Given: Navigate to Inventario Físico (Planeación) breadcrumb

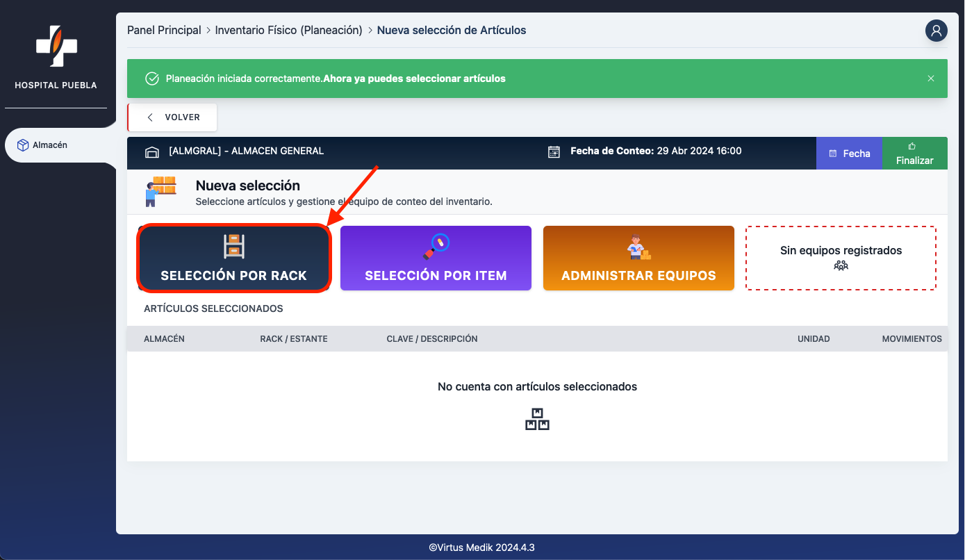Looking at the screenshot, I should click(288, 31).
